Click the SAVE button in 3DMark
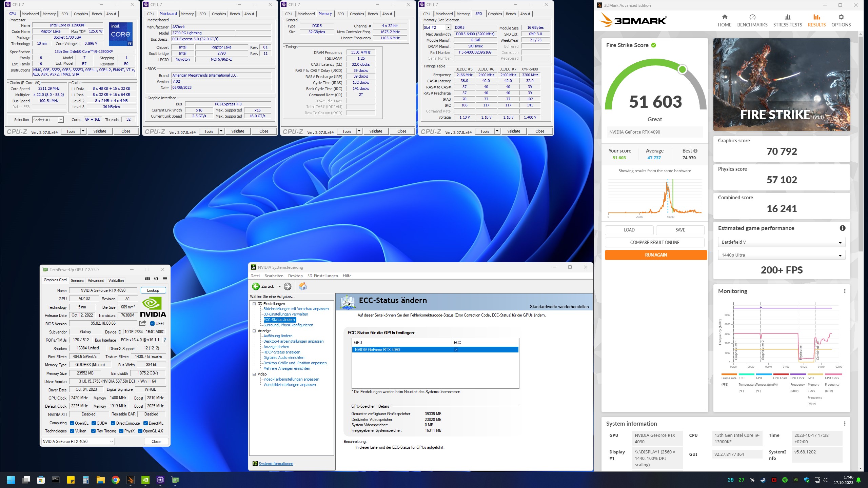Screen dimensions: 868x488 click(x=680, y=230)
